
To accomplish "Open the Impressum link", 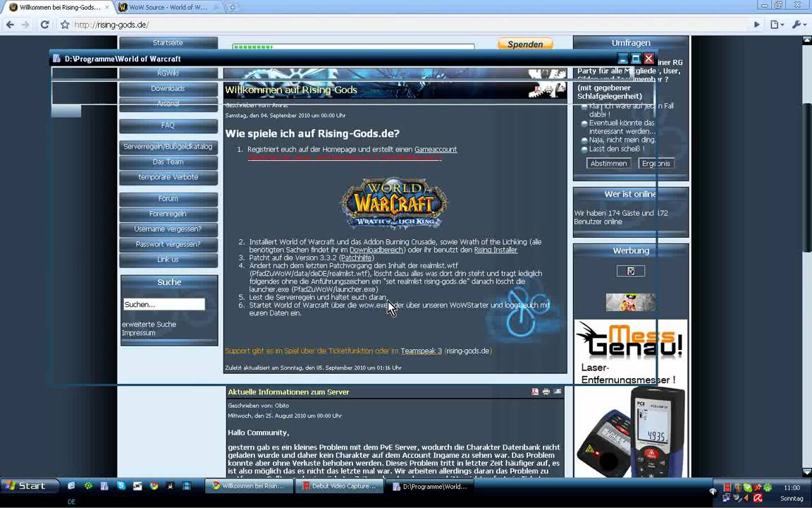I will click(x=138, y=333).
